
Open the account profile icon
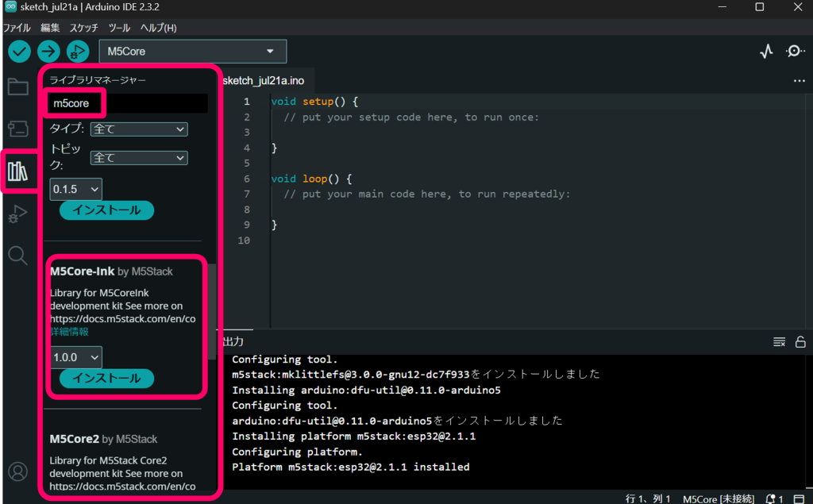point(18,471)
